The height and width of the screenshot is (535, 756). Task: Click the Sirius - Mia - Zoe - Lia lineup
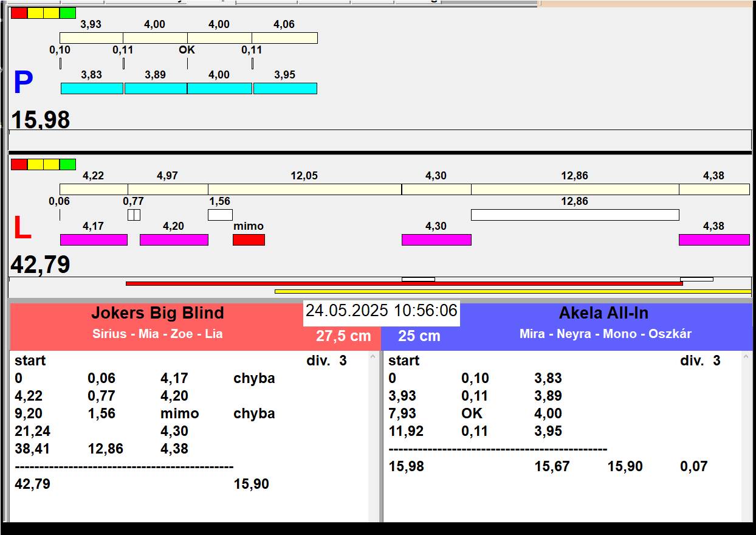[157, 334]
